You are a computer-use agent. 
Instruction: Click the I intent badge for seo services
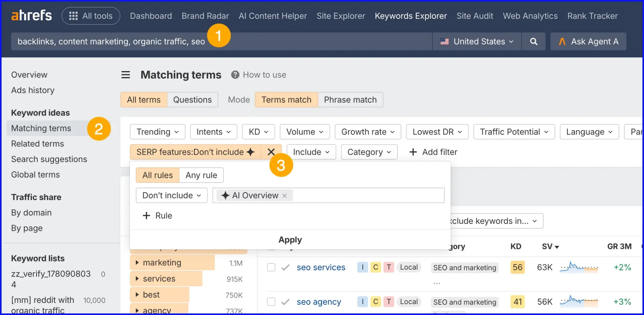pos(362,267)
